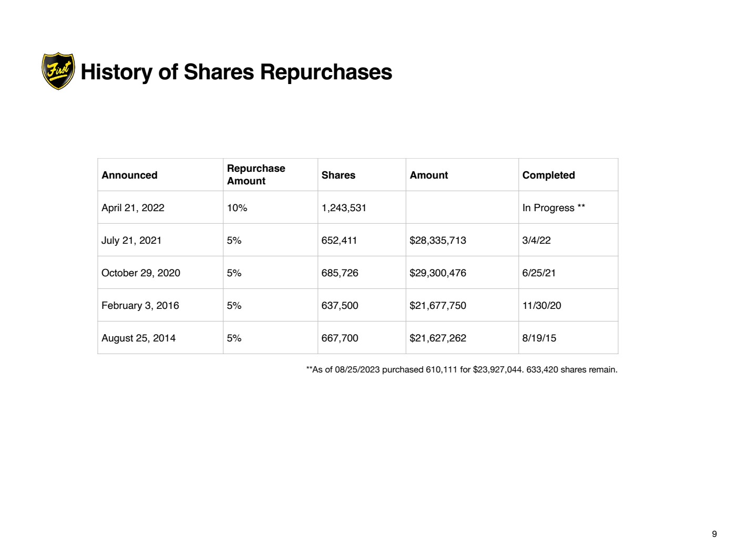Select the "Repurchase Amount" column header
The height and width of the screenshot is (560, 747).
[x=256, y=174]
